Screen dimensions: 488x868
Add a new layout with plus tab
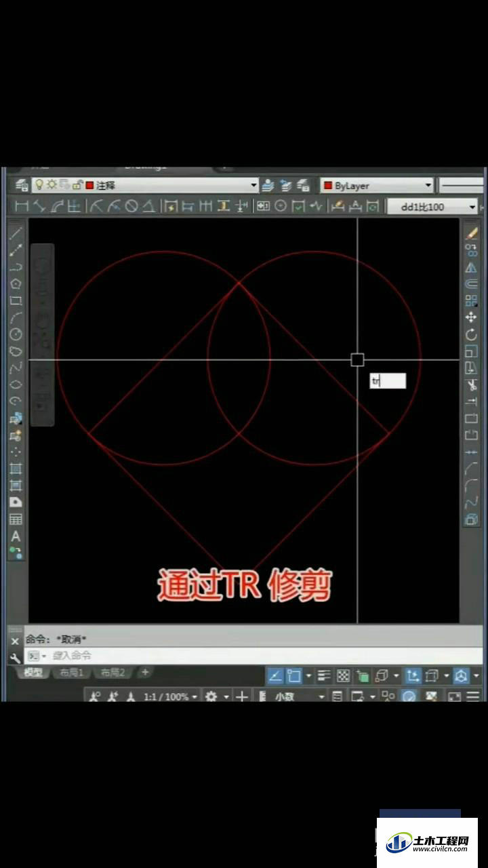[144, 672]
